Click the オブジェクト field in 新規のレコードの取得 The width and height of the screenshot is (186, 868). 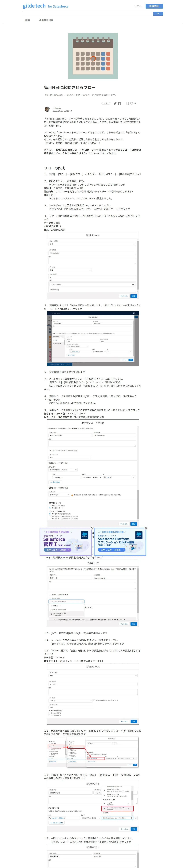(70, 458)
